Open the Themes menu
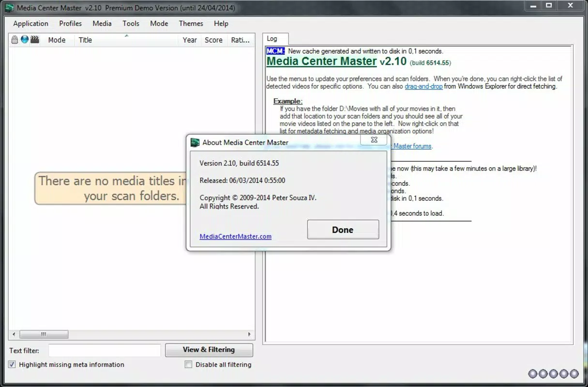Image resolution: width=588 pixels, height=387 pixels. click(x=191, y=23)
